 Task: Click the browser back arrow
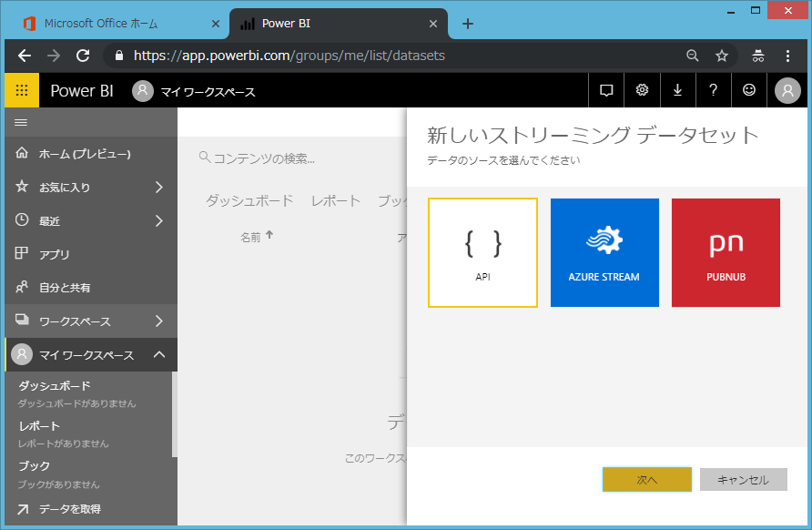point(25,56)
